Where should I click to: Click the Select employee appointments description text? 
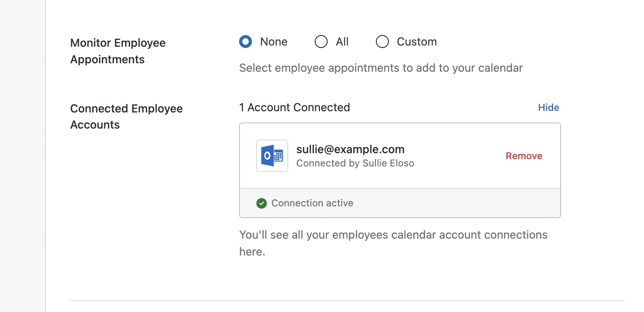tap(381, 68)
